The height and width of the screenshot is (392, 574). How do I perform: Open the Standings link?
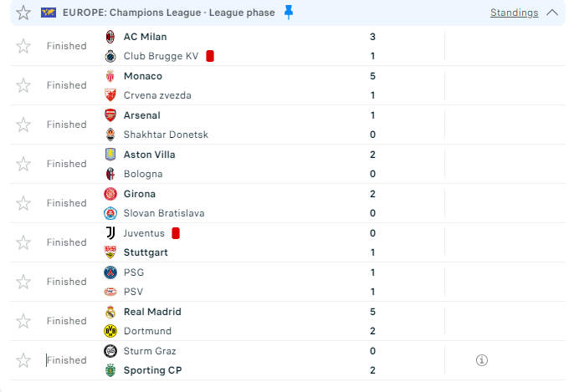[514, 13]
